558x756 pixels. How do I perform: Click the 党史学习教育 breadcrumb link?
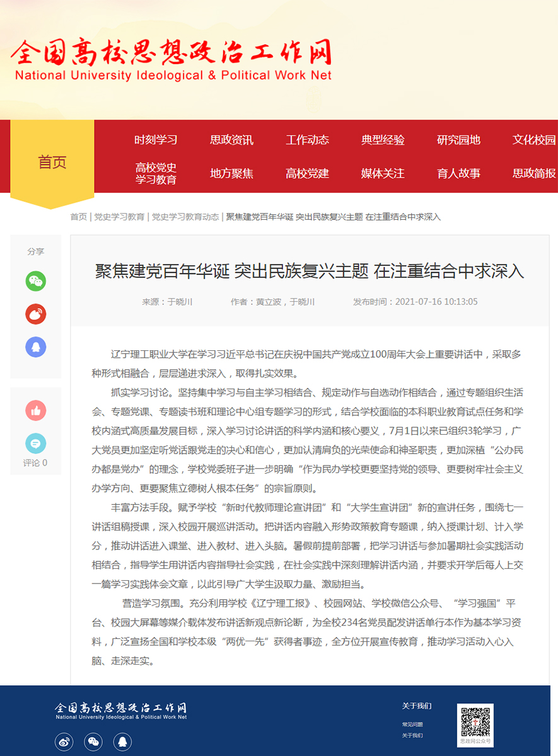click(x=119, y=217)
